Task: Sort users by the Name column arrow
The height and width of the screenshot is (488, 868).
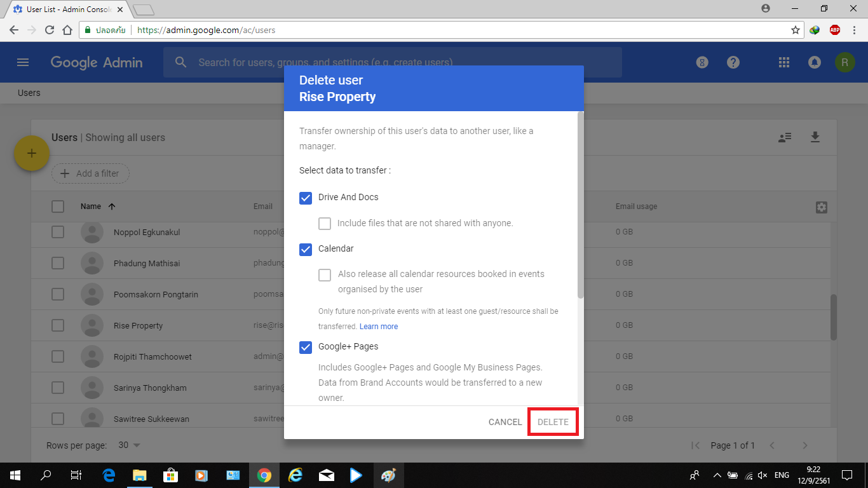Action: (112, 207)
